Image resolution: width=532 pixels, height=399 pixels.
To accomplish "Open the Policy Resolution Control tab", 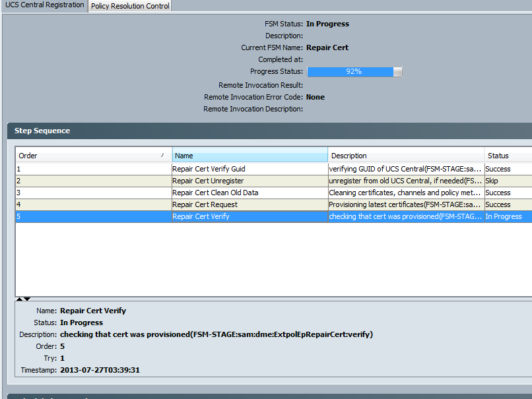I will (x=130, y=6).
